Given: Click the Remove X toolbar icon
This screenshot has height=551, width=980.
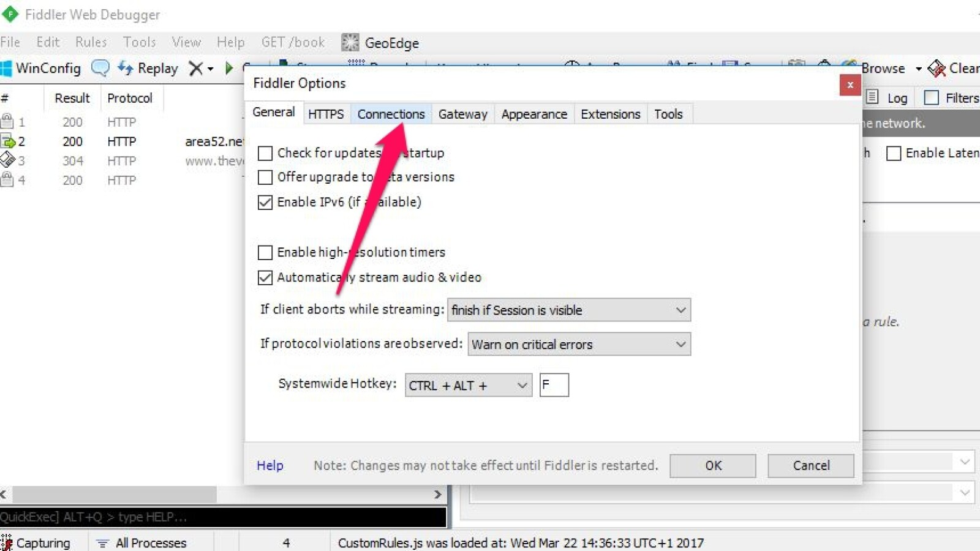Looking at the screenshot, I should (x=195, y=68).
